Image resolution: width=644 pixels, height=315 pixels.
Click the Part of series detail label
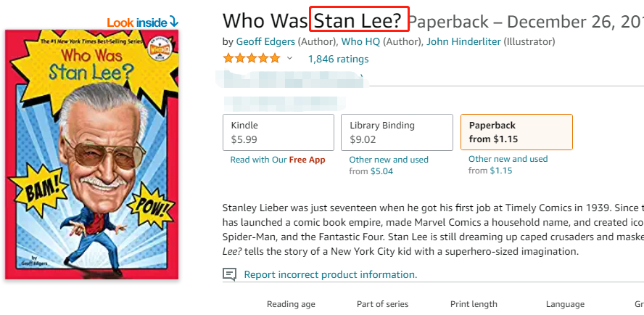[x=382, y=304]
